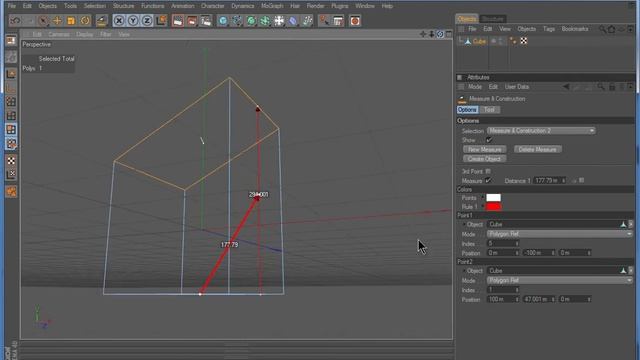The image size is (640, 360).
Task: Click the Attributes back arrow
Action: (566, 87)
